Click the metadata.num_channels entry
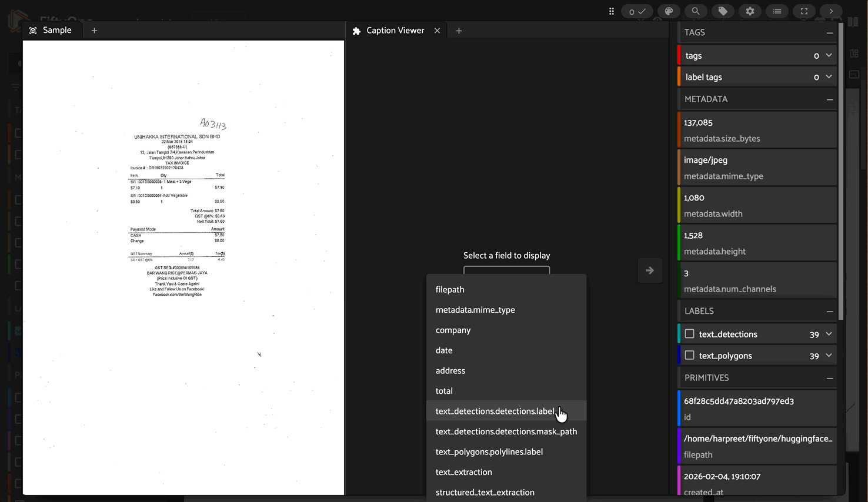The height and width of the screenshot is (502, 868). pyautogui.click(x=757, y=280)
